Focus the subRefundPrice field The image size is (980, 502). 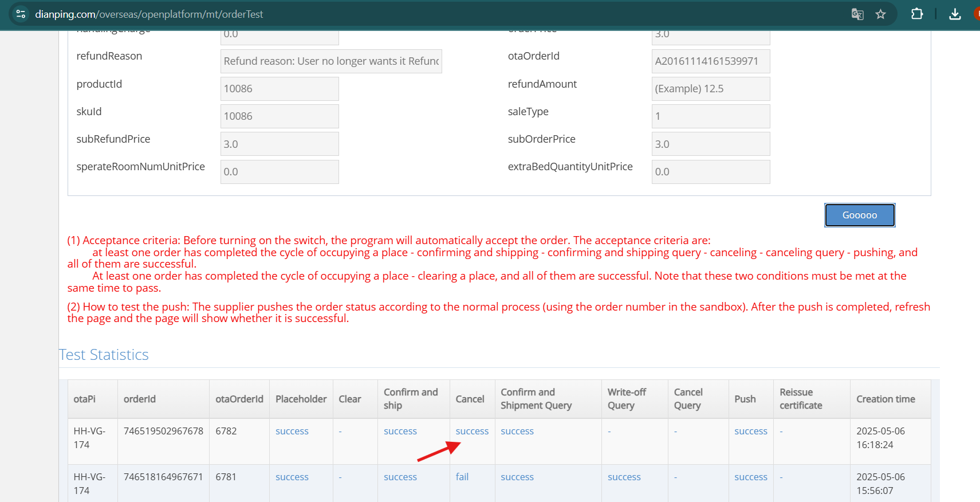tap(280, 144)
